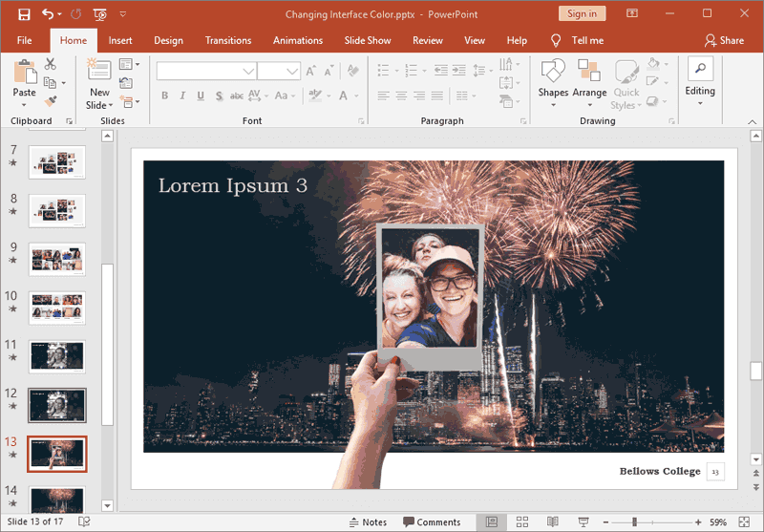
Task: Click Zoom In plus icon
Action: pyautogui.click(x=698, y=522)
